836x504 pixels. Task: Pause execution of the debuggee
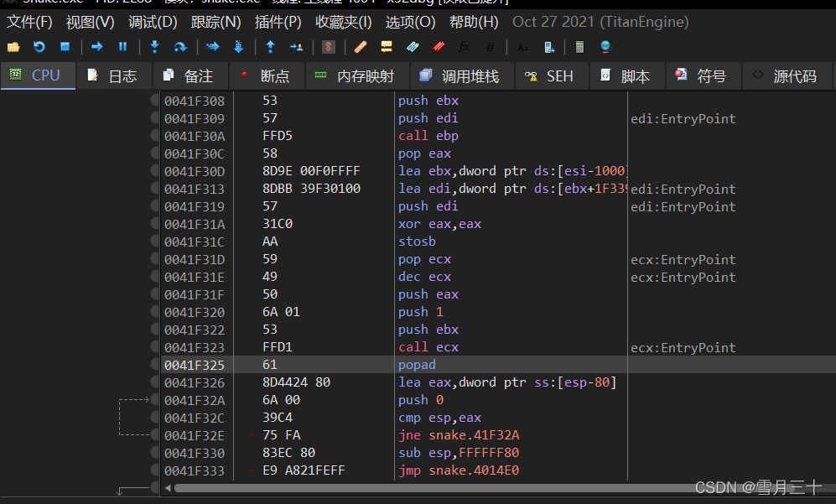[122, 47]
